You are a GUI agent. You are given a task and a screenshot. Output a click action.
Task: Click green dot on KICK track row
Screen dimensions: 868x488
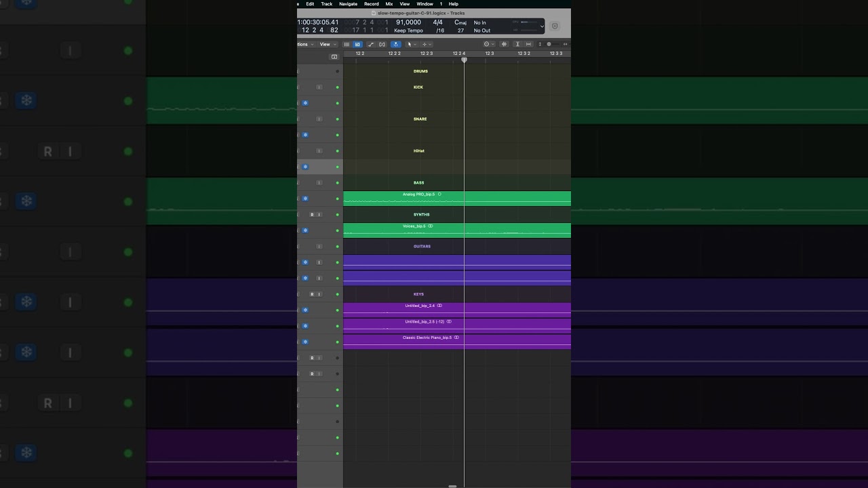[337, 87]
